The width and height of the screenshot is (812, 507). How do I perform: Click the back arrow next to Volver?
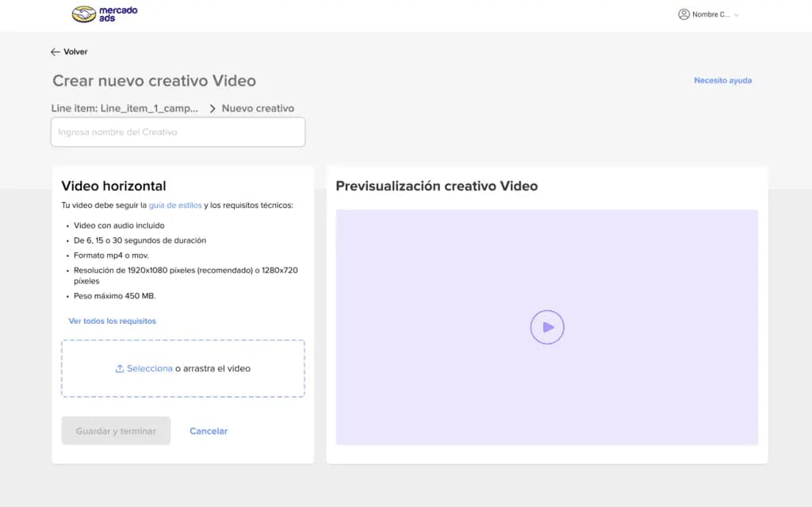pos(56,52)
